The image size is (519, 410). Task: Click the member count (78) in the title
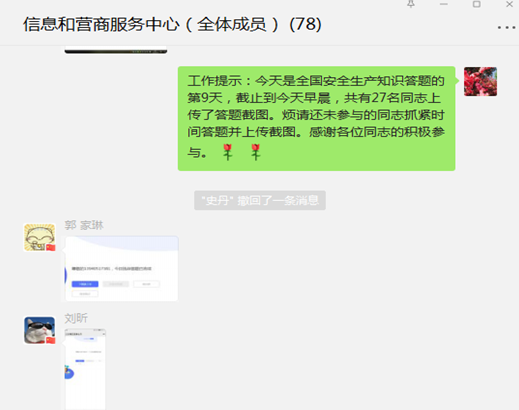[x=305, y=25]
